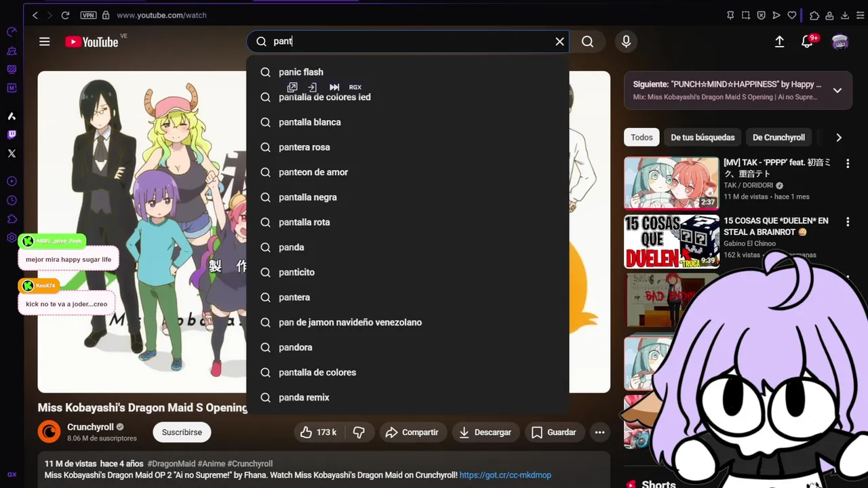Open YouTube notifications bell

click(x=807, y=41)
